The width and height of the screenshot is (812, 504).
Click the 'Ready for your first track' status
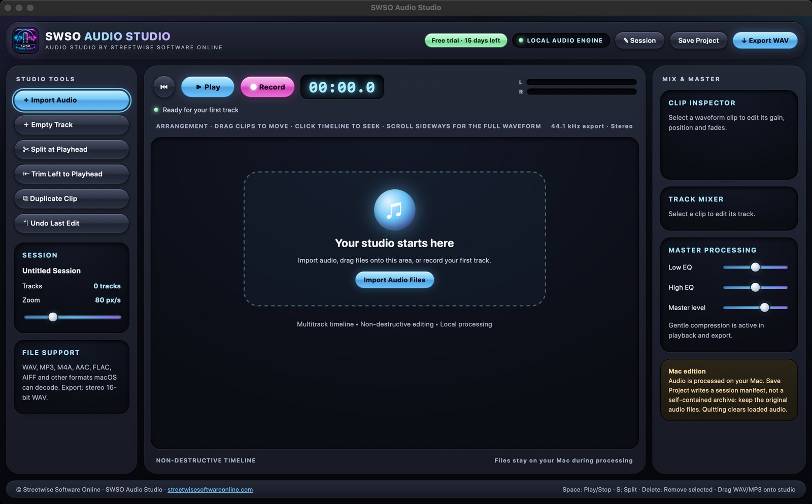(x=200, y=110)
